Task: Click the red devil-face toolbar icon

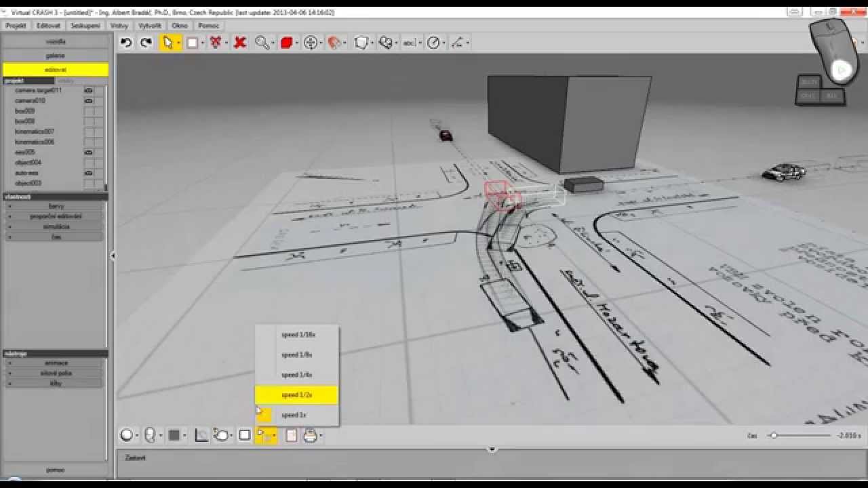Action: click(216, 43)
